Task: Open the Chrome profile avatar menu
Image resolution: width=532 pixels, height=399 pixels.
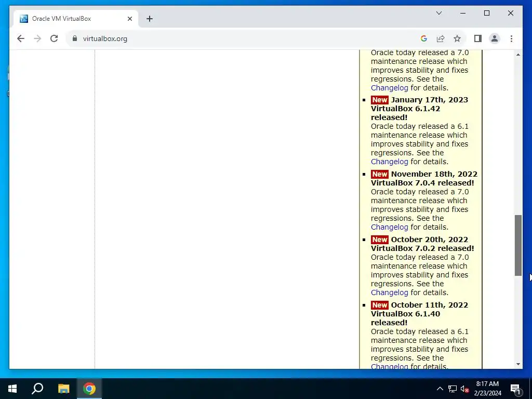Action: click(495, 38)
